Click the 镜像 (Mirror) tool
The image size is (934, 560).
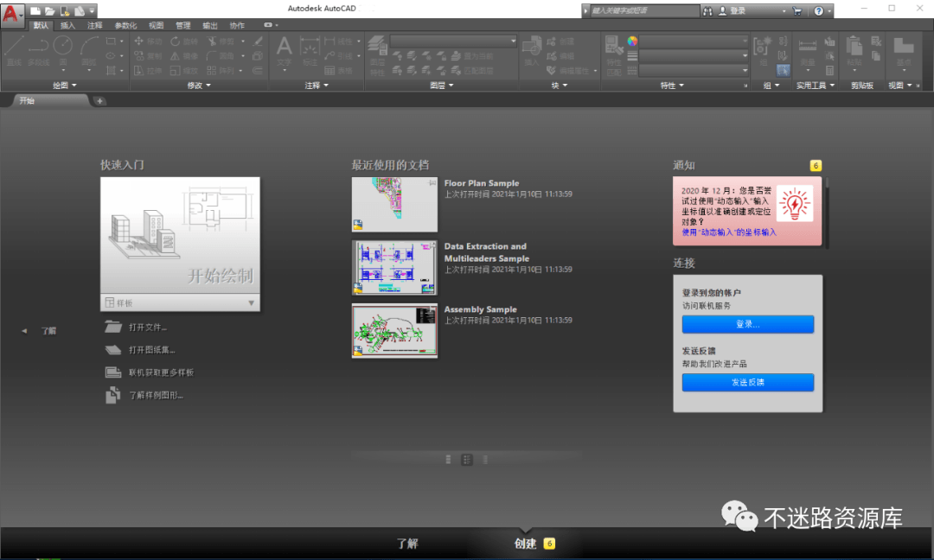(183, 56)
